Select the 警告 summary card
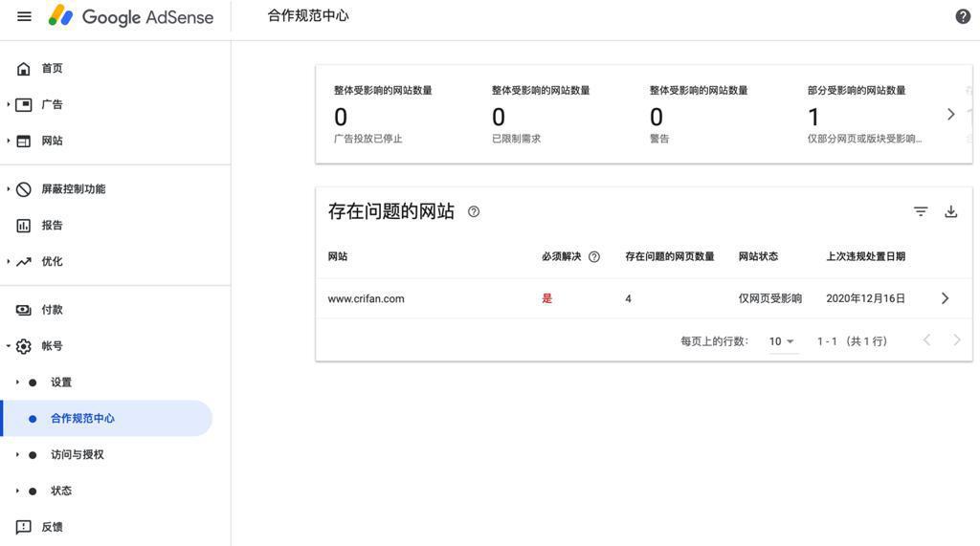This screenshot has height=546, width=980. coord(698,115)
